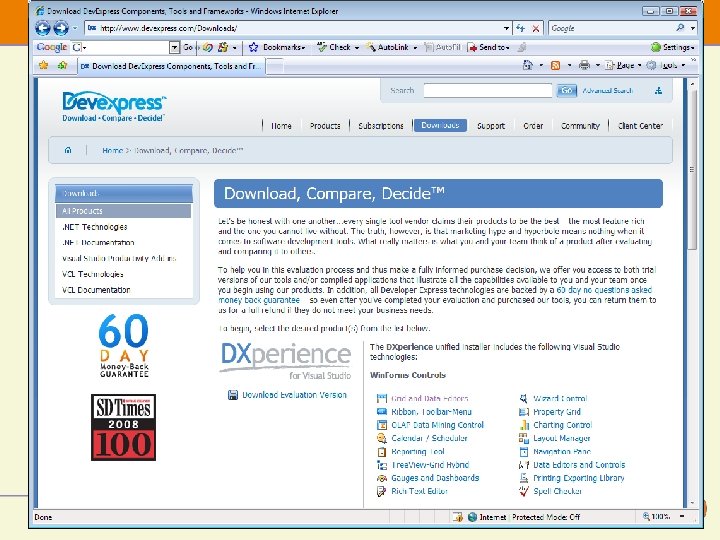Click the breadcrumb home icon
The width and height of the screenshot is (720, 540).
tap(68, 150)
